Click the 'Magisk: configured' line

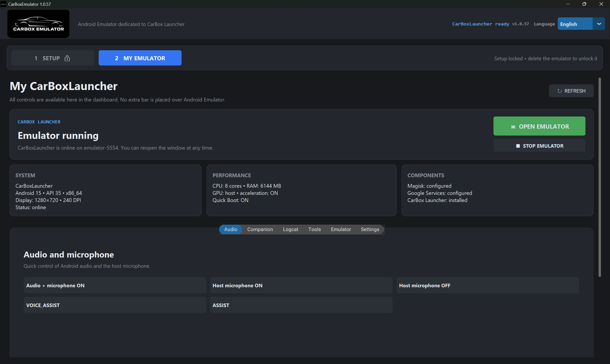point(429,186)
